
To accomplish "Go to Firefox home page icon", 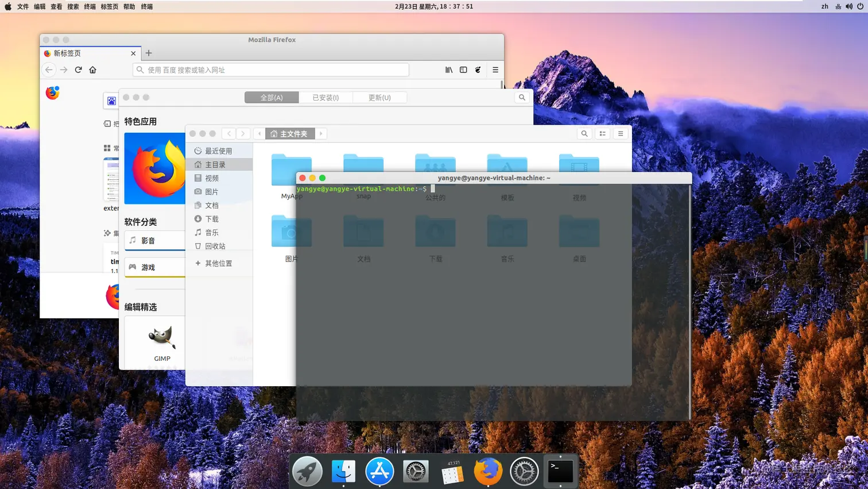I will pyautogui.click(x=92, y=70).
